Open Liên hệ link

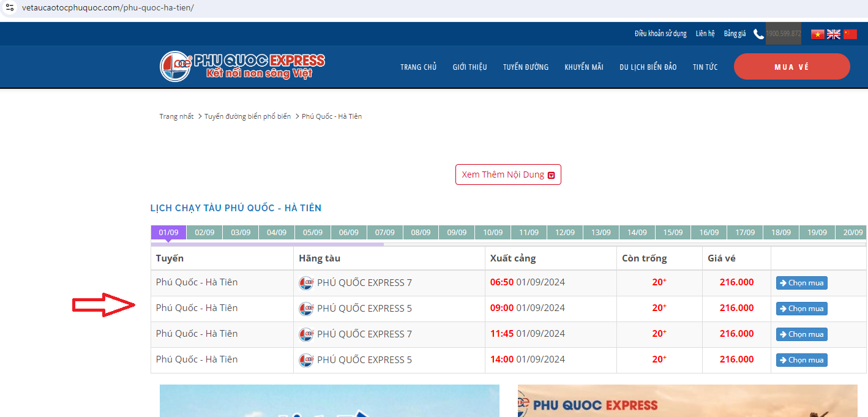705,34
